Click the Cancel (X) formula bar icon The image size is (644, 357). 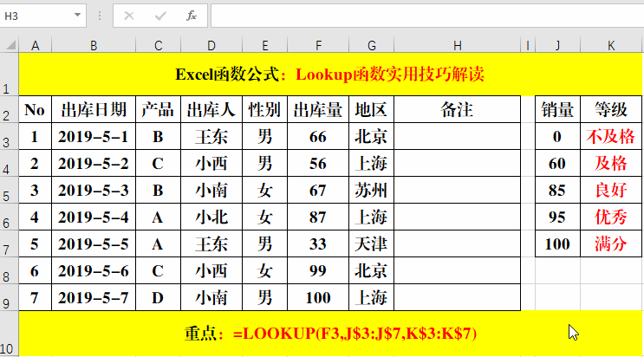point(129,16)
